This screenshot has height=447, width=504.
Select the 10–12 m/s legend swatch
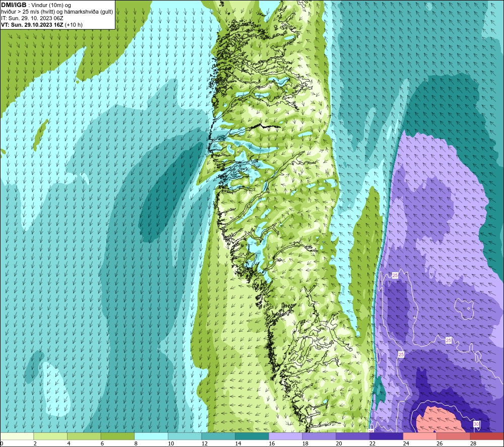(x=184, y=436)
